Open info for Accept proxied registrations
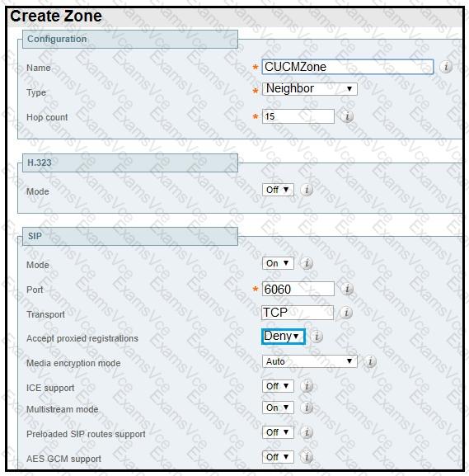The height and width of the screenshot is (476, 469). tap(317, 337)
